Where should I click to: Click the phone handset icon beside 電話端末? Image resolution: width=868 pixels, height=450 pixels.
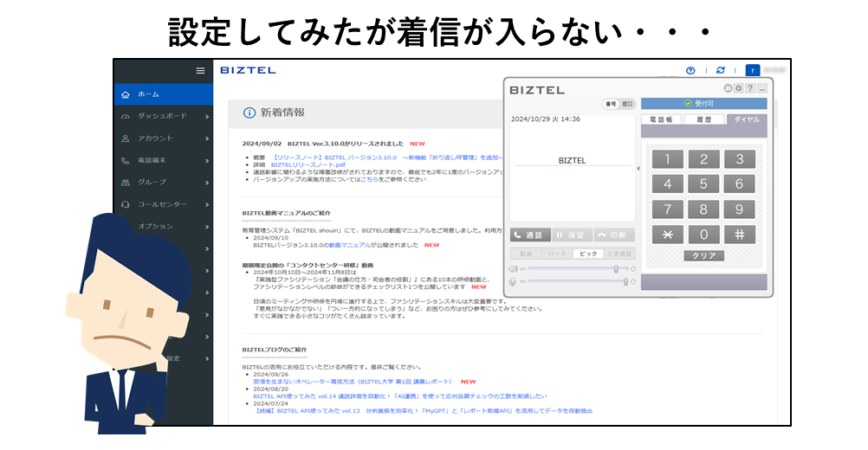126,161
